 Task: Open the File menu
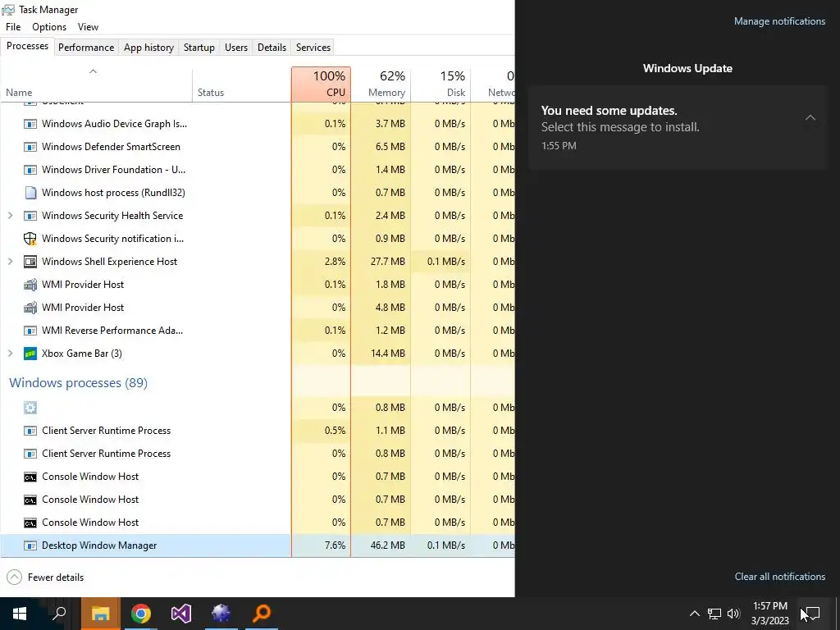[13, 27]
